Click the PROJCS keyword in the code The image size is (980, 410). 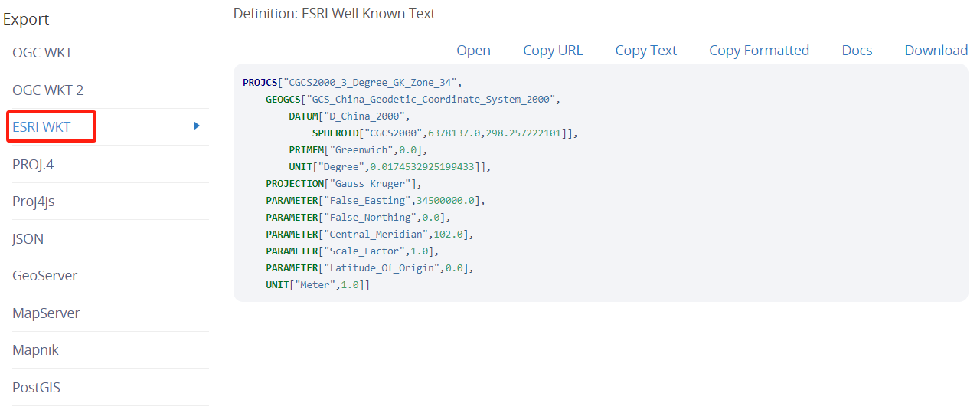click(x=260, y=83)
